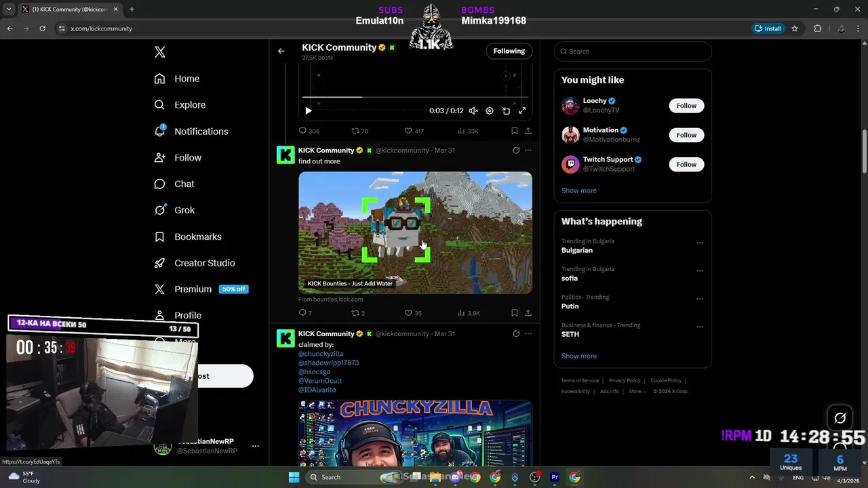The image size is (868, 488).
Task: Open @VerumOcult mention link
Action: [x=320, y=381]
